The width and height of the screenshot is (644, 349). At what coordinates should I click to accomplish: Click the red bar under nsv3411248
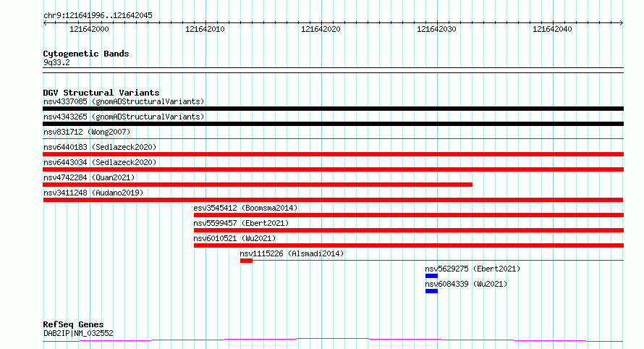333,200
